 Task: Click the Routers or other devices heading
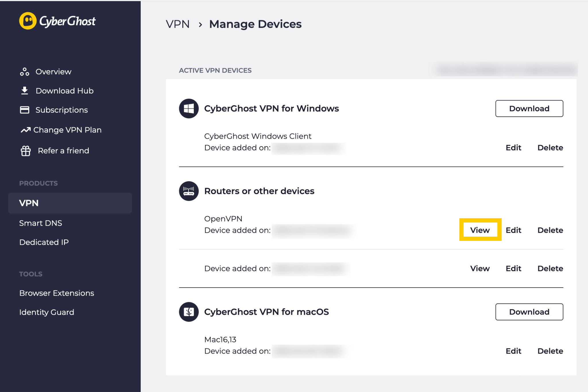tap(259, 191)
